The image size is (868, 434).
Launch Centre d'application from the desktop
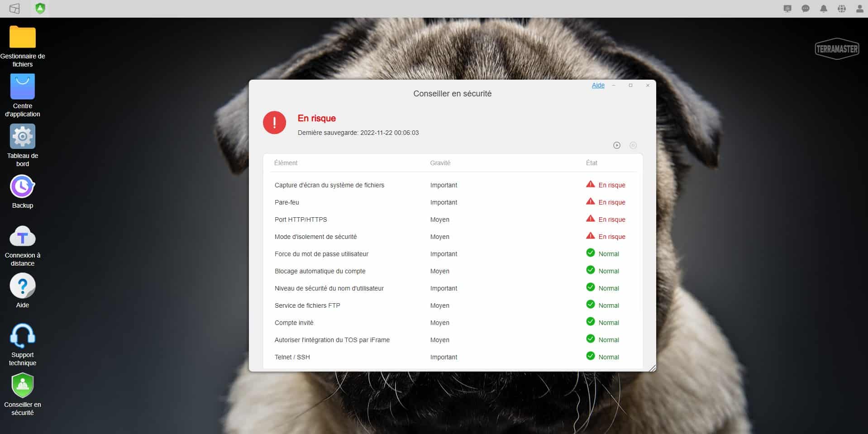[23, 86]
